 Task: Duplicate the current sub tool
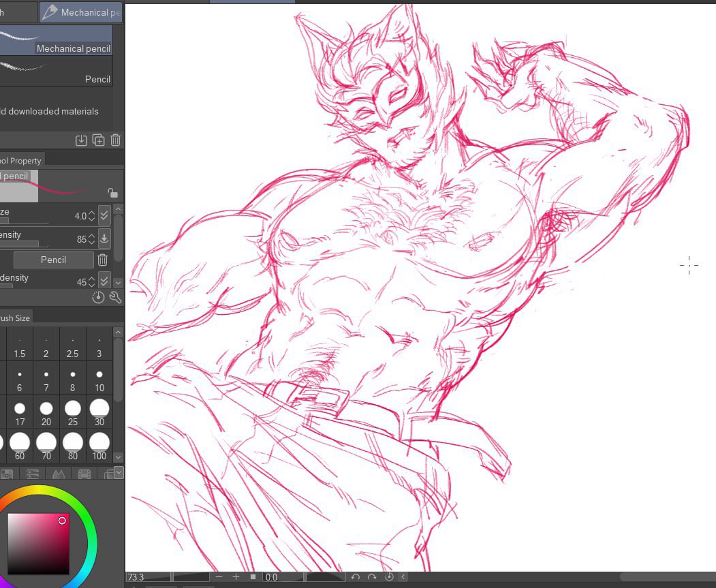click(x=99, y=140)
